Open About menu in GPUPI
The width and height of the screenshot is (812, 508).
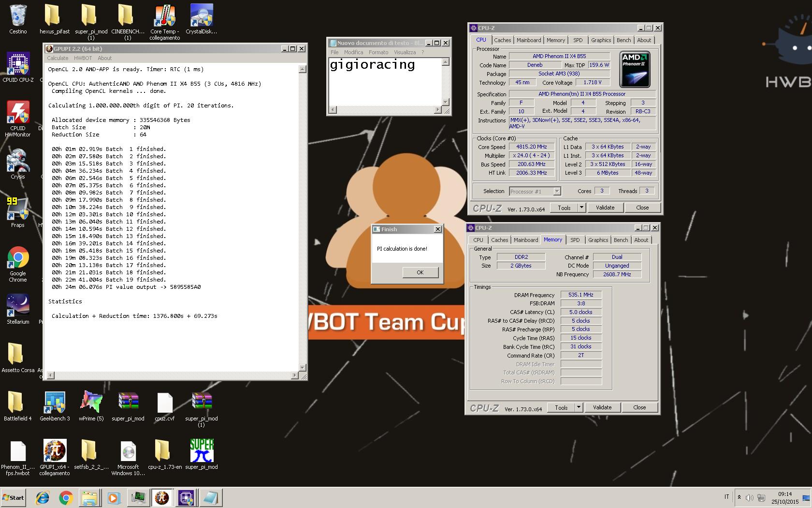tap(104, 58)
